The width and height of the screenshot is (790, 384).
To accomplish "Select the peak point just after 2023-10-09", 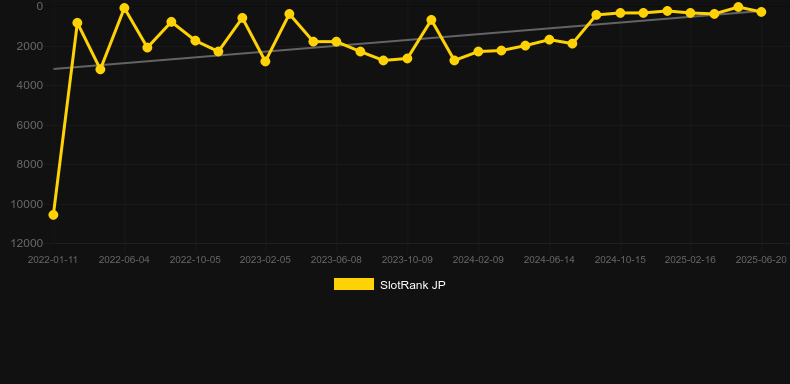I will click(x=431, y=20).
